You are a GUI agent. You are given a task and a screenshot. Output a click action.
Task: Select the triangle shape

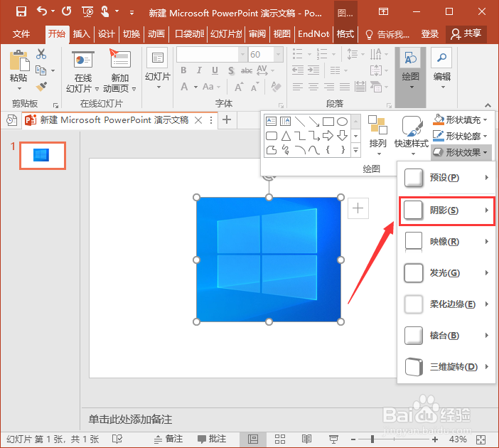(286, 136)
